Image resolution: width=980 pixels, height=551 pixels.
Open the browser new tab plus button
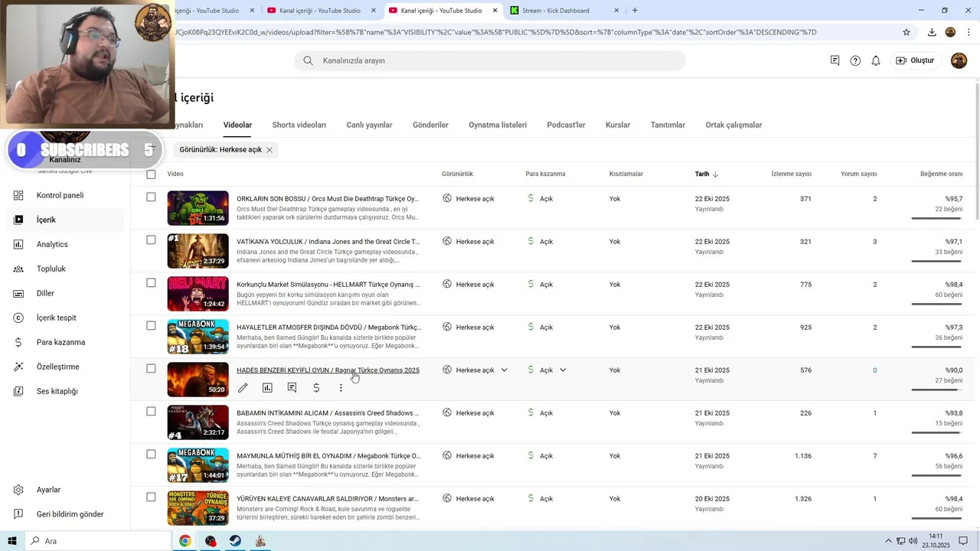point(635,11)
